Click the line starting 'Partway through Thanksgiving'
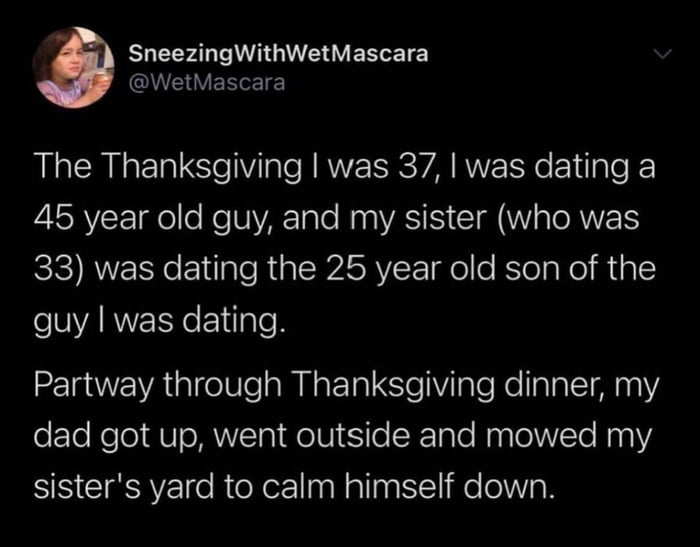The image size is (700, 547). coord(346,386)
